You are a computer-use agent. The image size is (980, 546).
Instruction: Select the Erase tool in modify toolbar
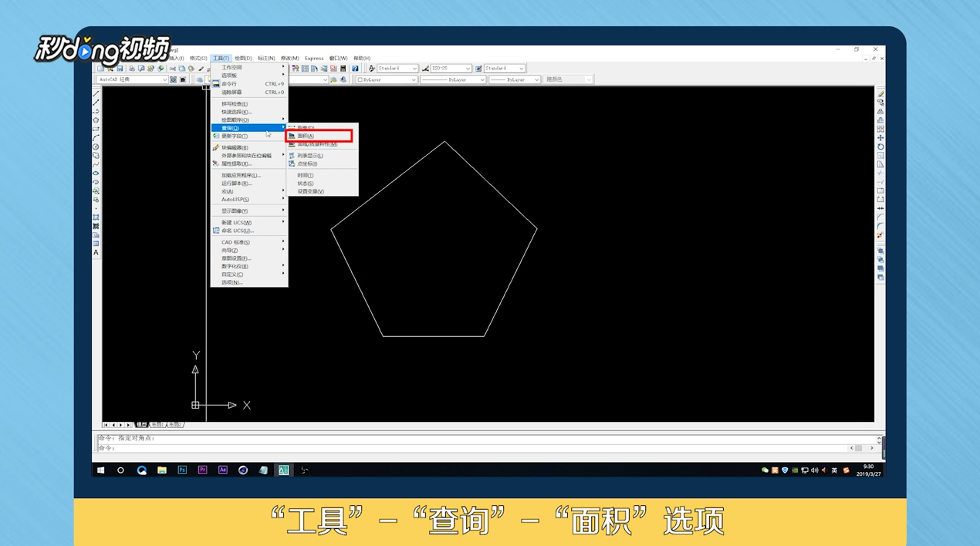point(880,94)
